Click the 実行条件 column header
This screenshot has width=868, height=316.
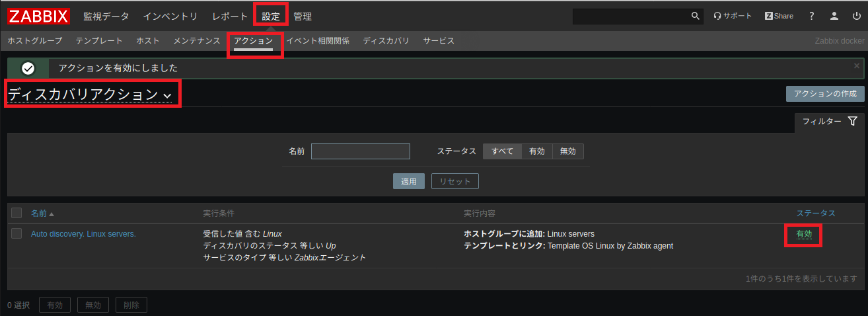click(219, 214)
